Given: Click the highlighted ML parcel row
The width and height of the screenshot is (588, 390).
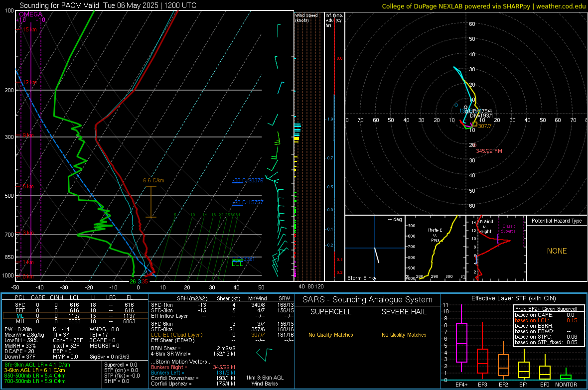Looking at the screenshot, I should tap(75, 316).
